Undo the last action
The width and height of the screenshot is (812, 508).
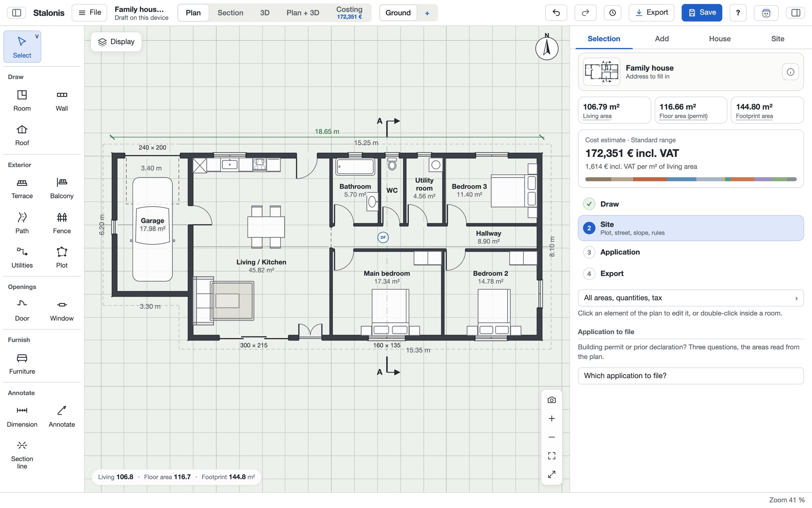point(556,13)
